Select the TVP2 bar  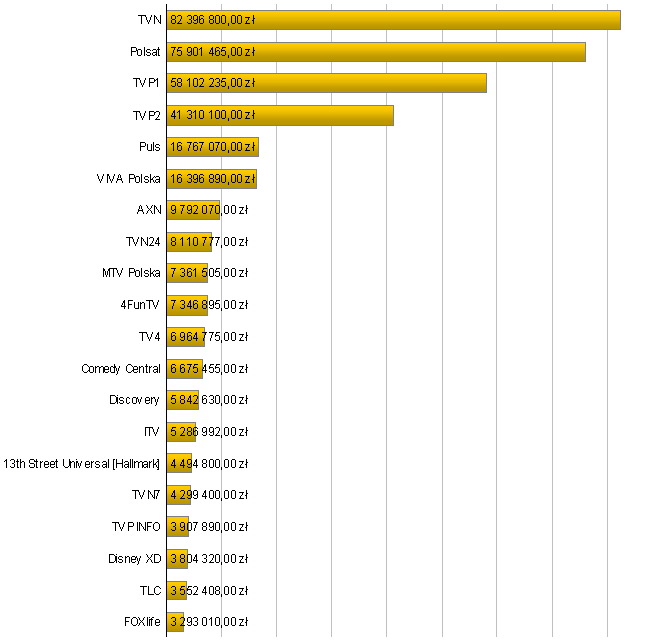tap(280, 115)
